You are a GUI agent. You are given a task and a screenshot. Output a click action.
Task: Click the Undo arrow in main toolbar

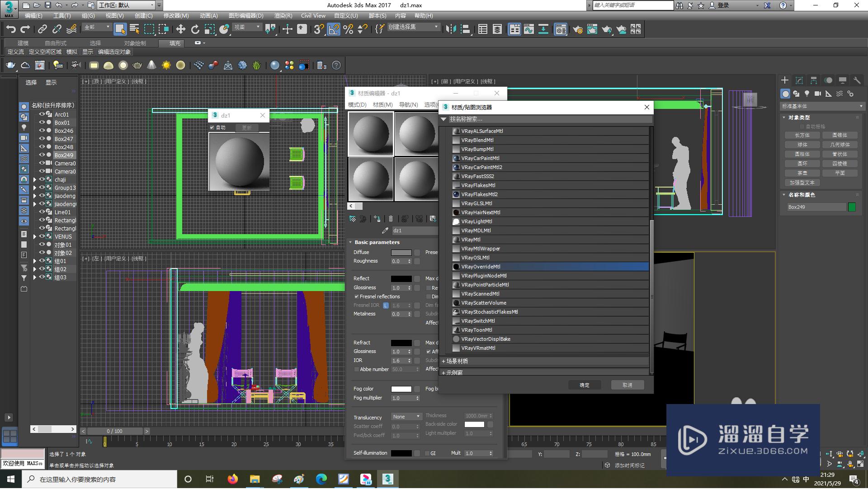[11, 29]
